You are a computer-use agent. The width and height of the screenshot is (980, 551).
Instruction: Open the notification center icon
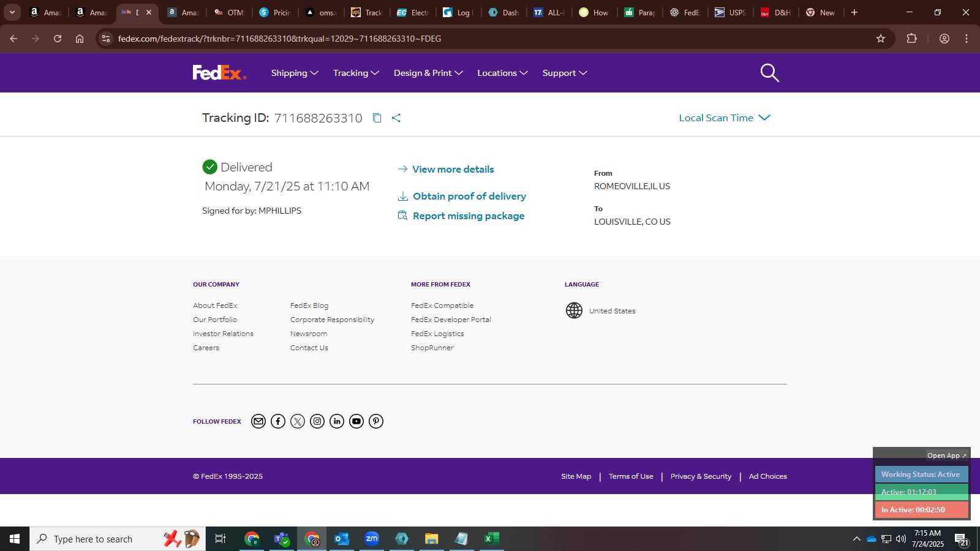click(x=962, y=539)
